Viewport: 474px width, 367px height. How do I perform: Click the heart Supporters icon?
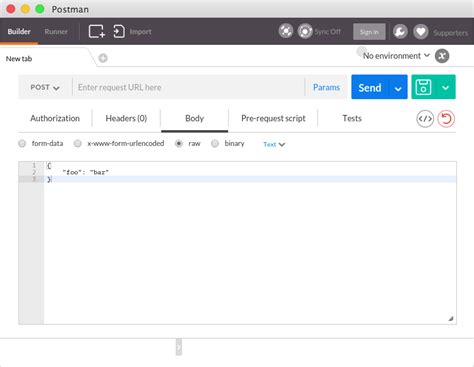(x=421, y=32)
